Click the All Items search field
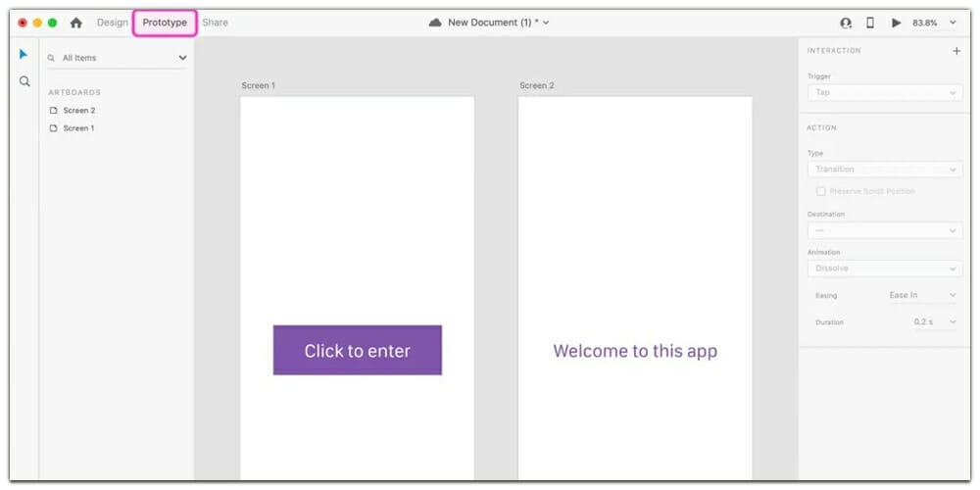Viewport: 980px width, 490px height. tap(118, 58)
